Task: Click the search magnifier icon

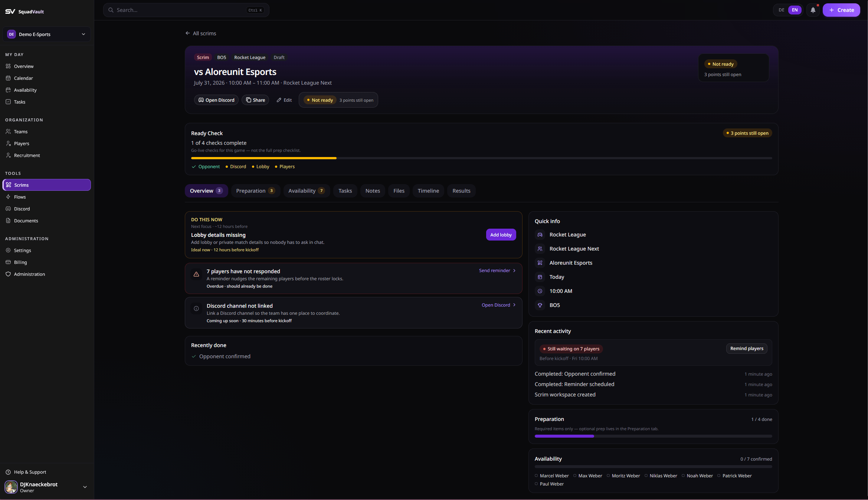Action: tap(111, 10)
